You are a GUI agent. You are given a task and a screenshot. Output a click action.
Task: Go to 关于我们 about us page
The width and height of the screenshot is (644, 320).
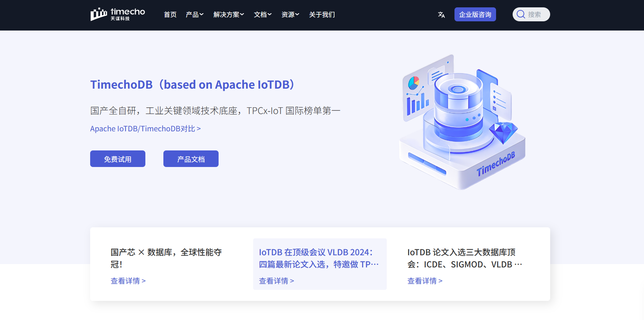pyautogui.click(x=322, y=15)
